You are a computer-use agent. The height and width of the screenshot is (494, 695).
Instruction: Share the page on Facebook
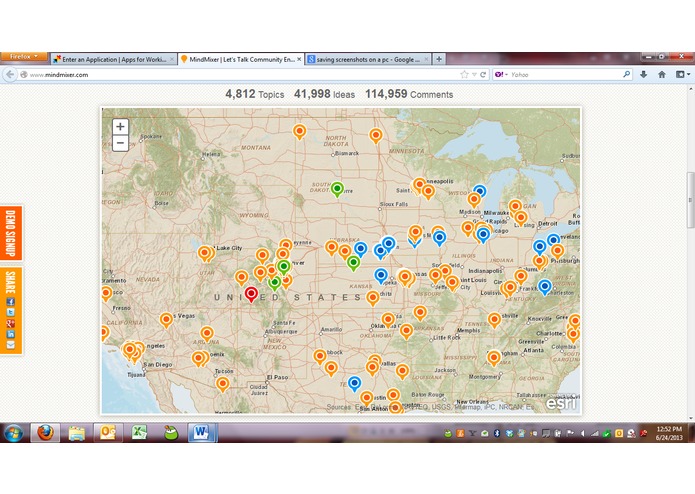(x=11, y=302)
